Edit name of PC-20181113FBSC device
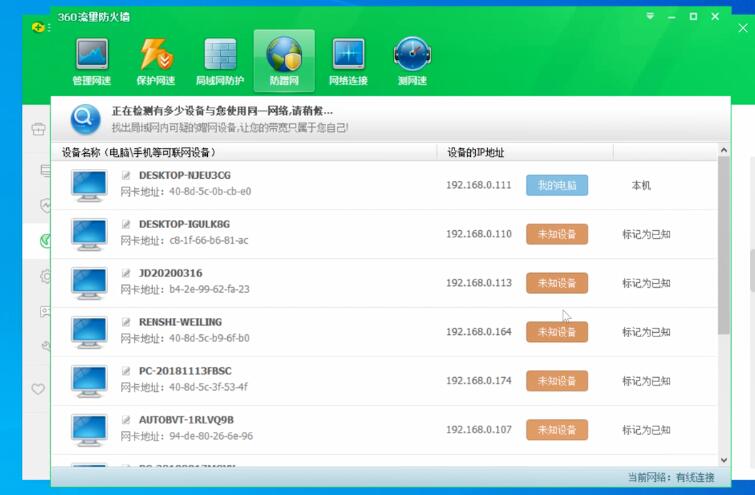 coord(126,371)
